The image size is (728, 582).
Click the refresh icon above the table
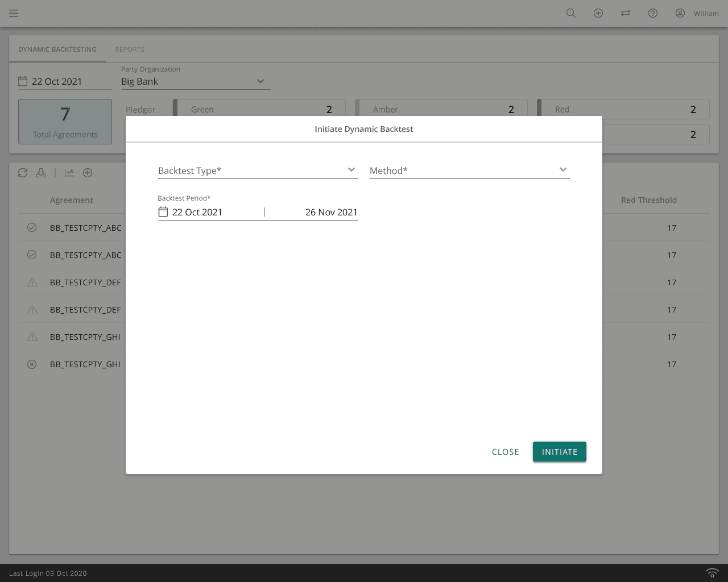click(x=23, y=173)
